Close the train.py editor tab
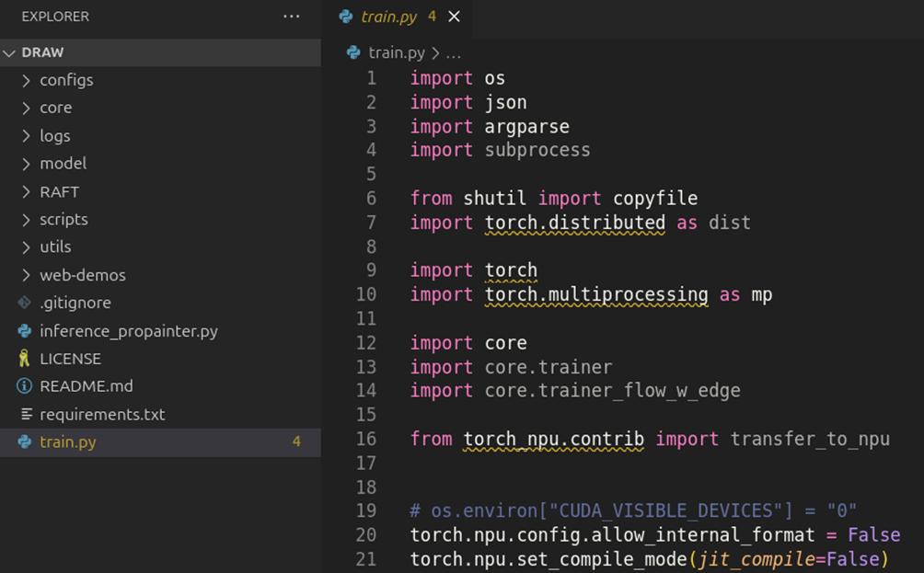The height and width of the screenshot is (573, 924). pos(454,17)
